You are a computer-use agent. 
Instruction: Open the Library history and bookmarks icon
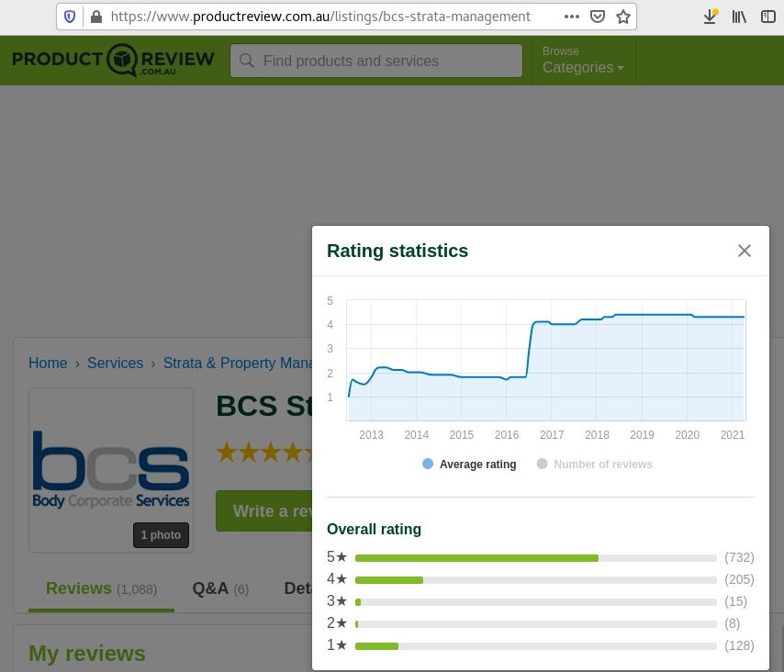(739, 17)
